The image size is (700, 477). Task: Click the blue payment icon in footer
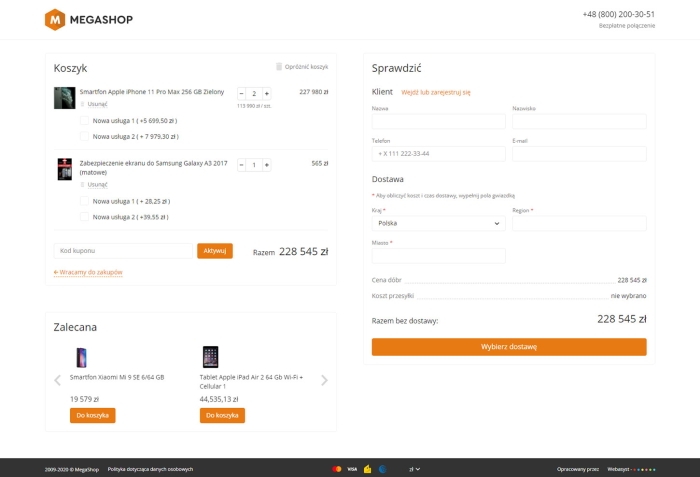coord(383,469)
